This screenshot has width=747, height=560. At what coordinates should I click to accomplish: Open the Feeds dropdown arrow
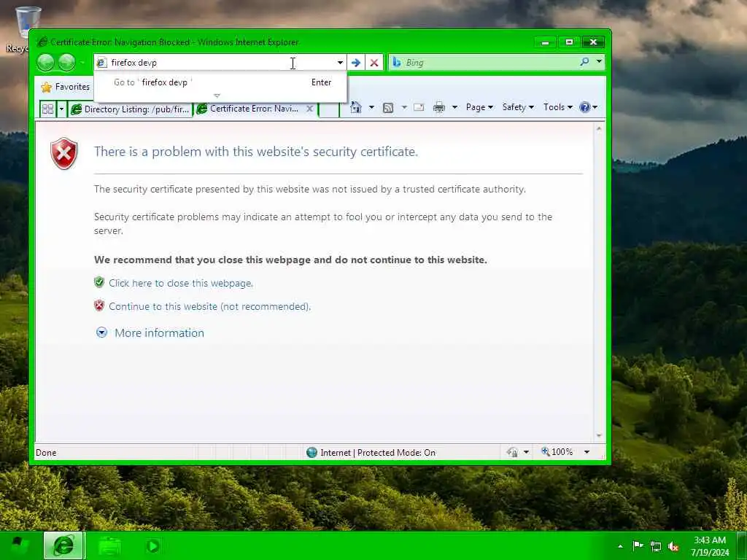[x=404, y=107]
